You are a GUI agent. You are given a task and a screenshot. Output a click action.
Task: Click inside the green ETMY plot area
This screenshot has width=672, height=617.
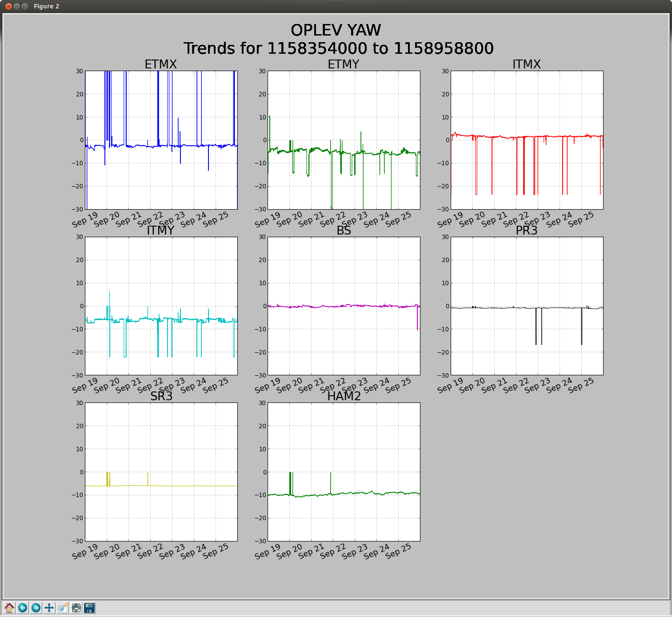[x=344, y=140]
